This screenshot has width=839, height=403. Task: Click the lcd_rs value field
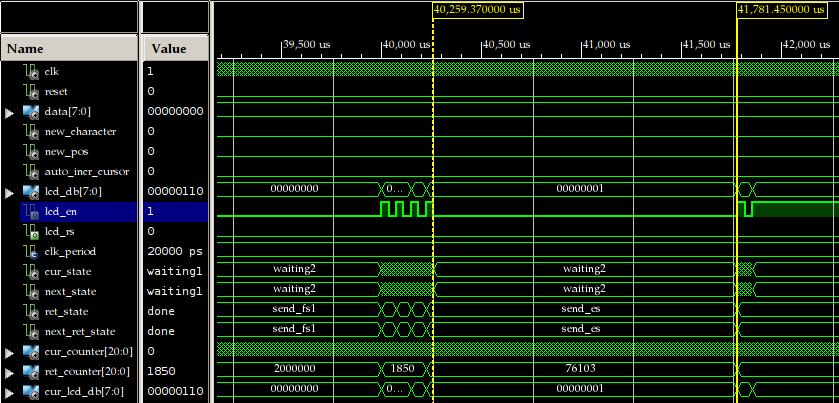coord(174,231)
